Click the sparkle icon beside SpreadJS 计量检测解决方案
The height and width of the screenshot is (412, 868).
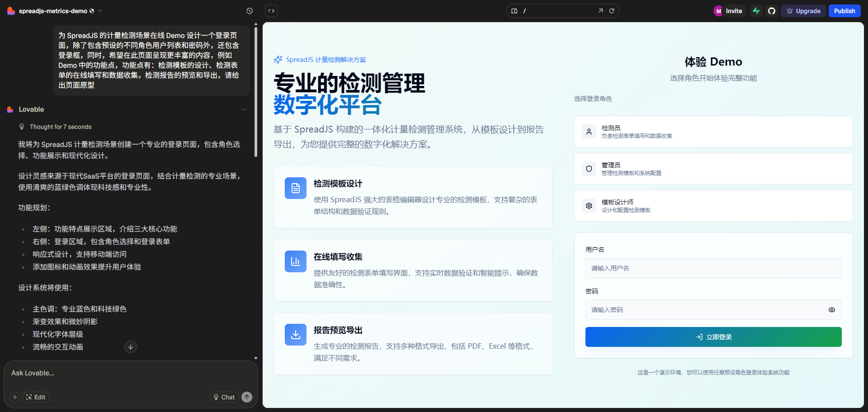pos(278,60)
